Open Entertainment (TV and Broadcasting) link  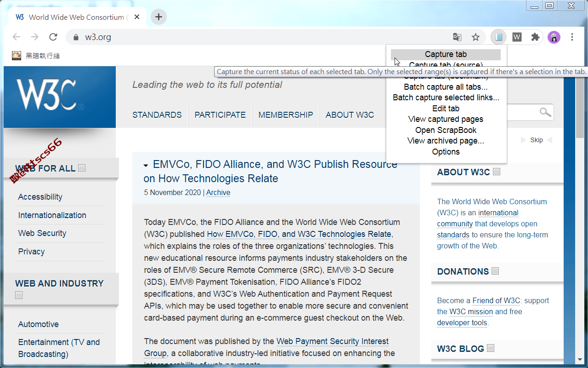point(59,348)
